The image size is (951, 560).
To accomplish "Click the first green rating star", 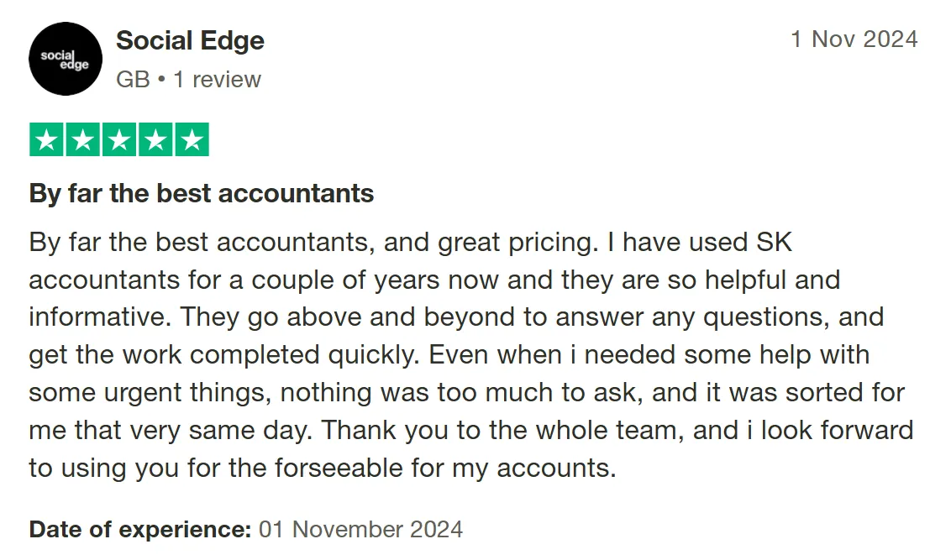I will coord(47,140).
